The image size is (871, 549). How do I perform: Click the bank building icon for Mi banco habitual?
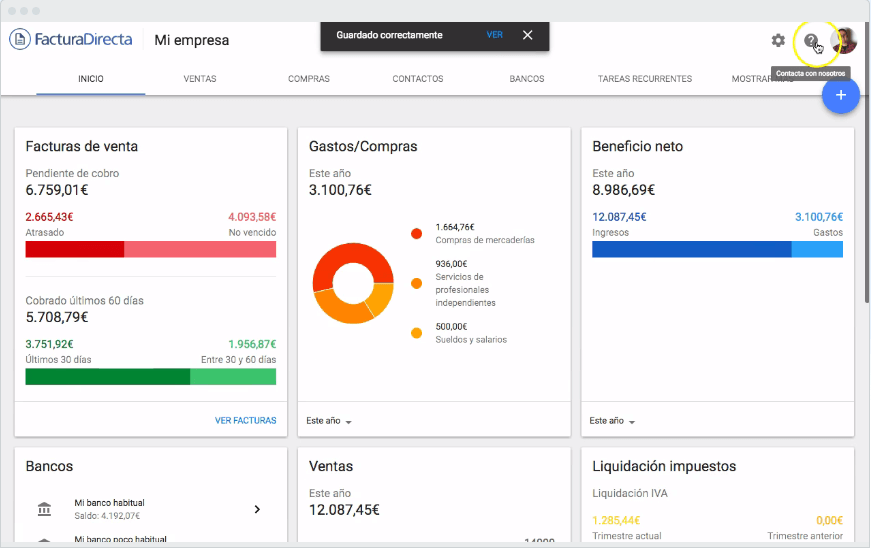point(44,509)
